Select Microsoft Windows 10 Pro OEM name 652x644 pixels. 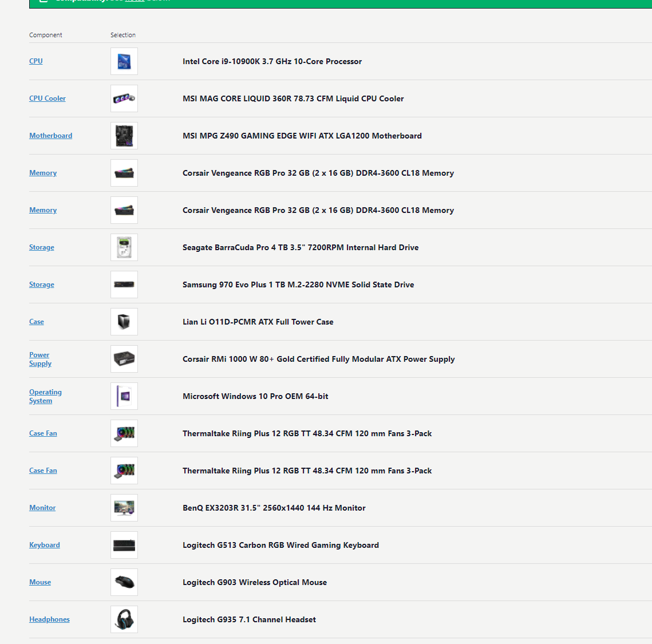(255, 396)
